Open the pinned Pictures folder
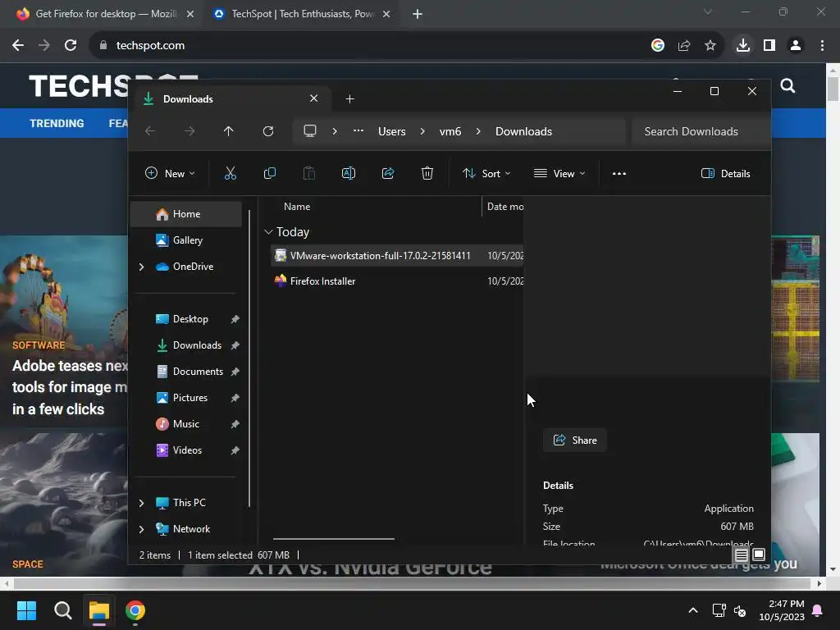 (186, 398)
